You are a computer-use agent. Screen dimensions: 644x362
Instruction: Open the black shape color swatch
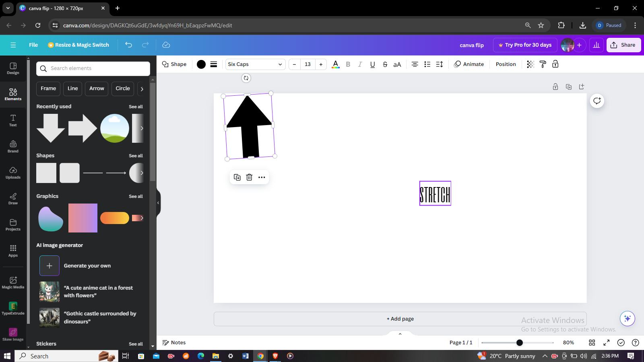tap(201, 64)
